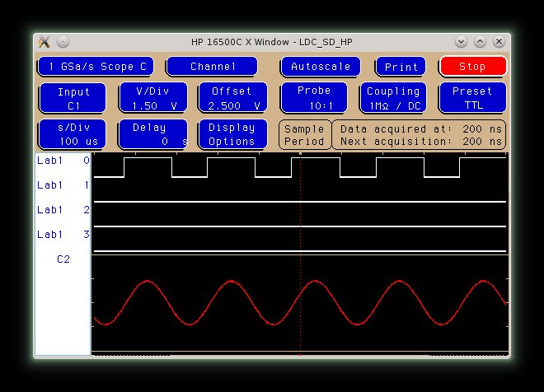Select the Input C1 field
This screenshot has width=544, height=392.
click(73, 98)
